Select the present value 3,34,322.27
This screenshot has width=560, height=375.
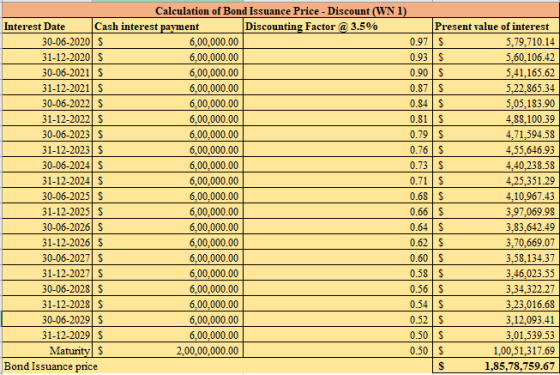pyautogui.click(x=496, y=289)
